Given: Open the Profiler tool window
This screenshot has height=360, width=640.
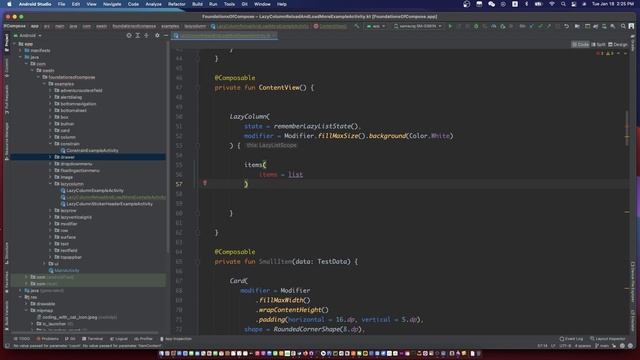Looking at the screenshot, I should (143, 339).
